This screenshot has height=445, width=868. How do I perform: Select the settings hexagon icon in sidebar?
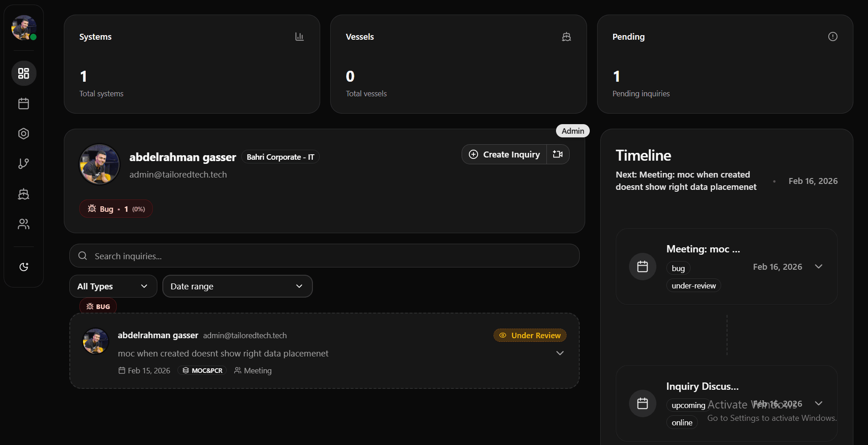point(24,133)
